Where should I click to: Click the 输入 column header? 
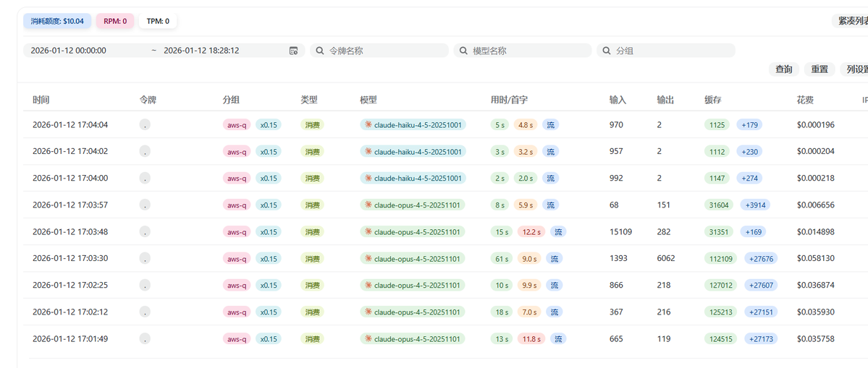tap(618, 100)
